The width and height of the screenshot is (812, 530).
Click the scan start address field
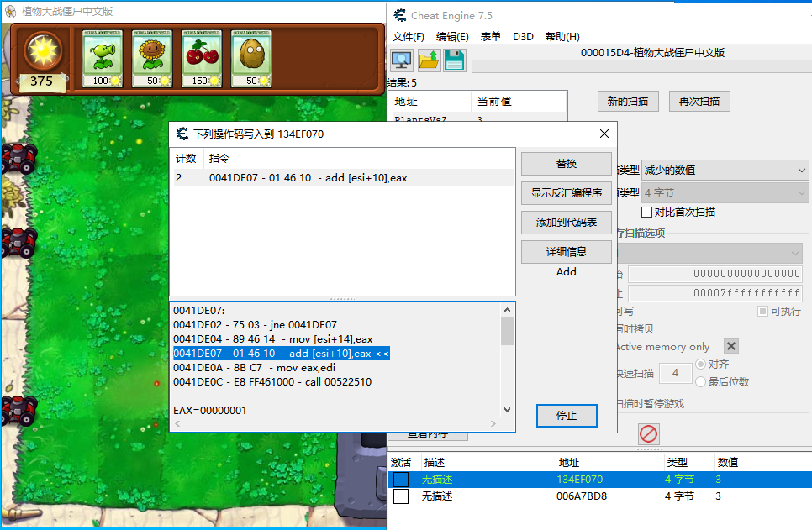pyautogui.click(x=715, y=274)
